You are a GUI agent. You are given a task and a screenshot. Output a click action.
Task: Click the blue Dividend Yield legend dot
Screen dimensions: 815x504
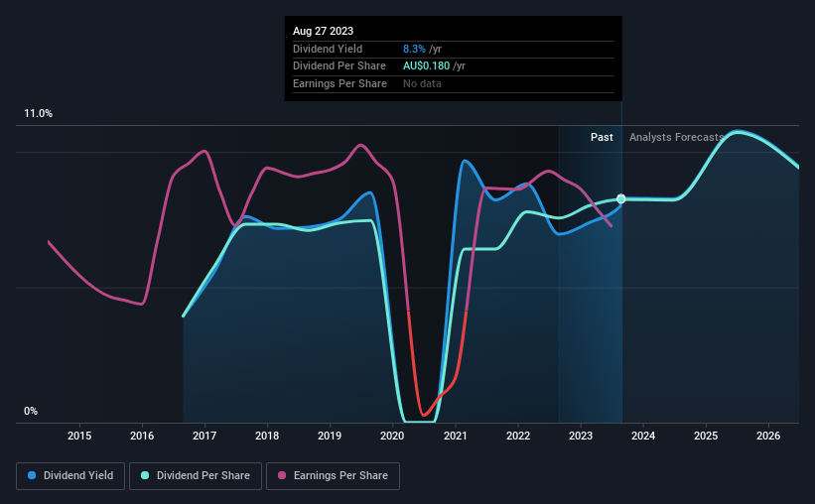coord(32,475)
